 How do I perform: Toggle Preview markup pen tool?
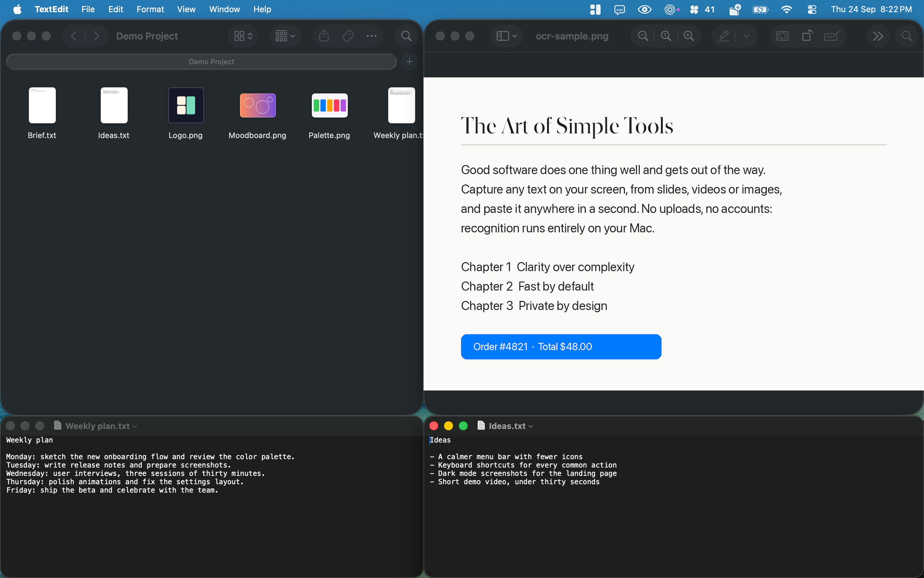coord(724,36)
